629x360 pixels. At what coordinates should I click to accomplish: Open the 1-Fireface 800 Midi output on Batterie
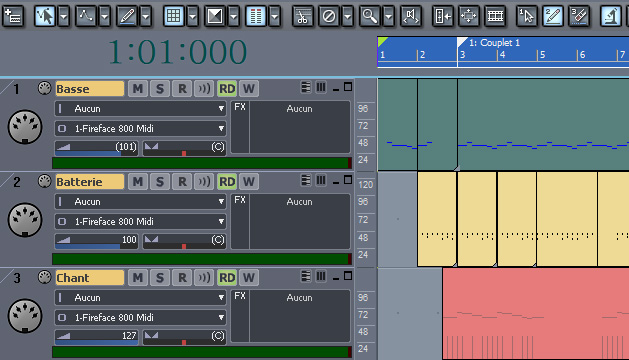pos(140,222)
